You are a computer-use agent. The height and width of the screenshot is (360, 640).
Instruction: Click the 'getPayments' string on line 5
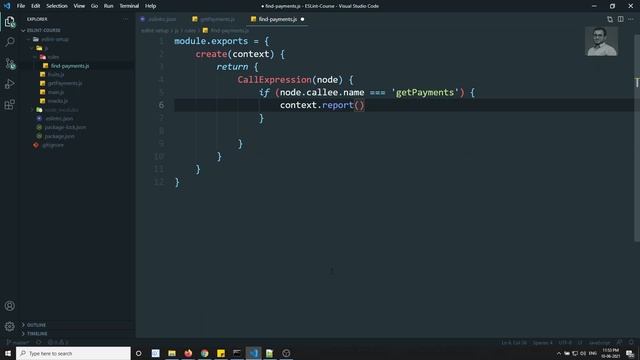(425, 93)
